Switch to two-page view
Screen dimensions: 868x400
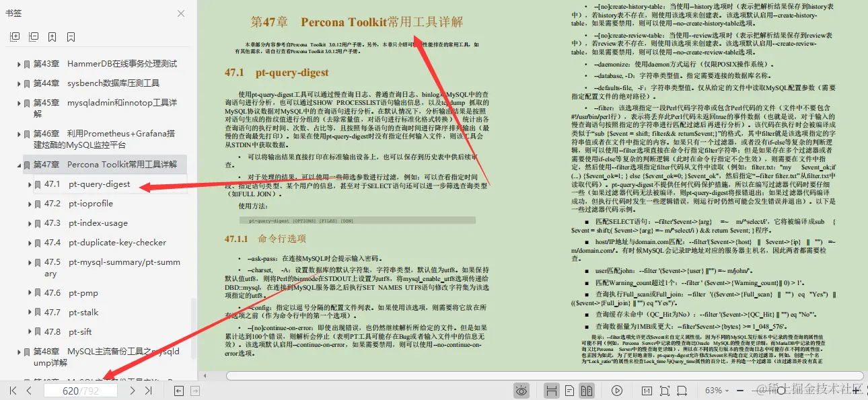pos(587,390)
